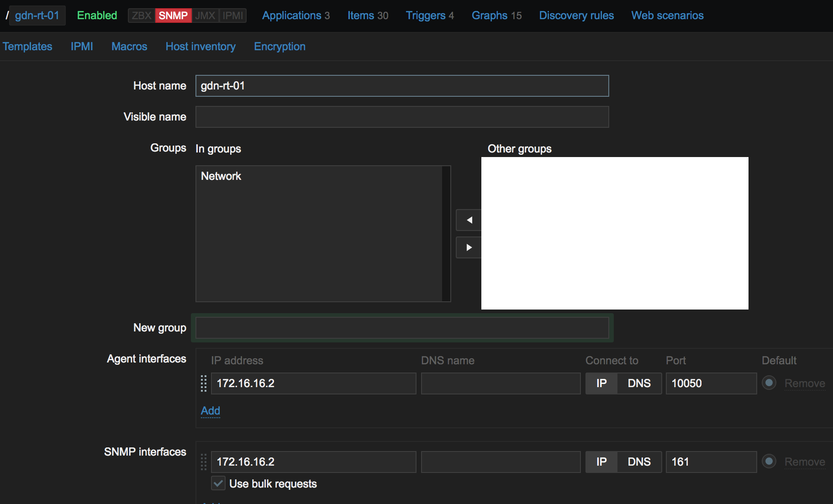The height and width of the screenshot is (504, 833).
Task: Grab drag handle of SNMP interface row
Action: click(204, 462)
